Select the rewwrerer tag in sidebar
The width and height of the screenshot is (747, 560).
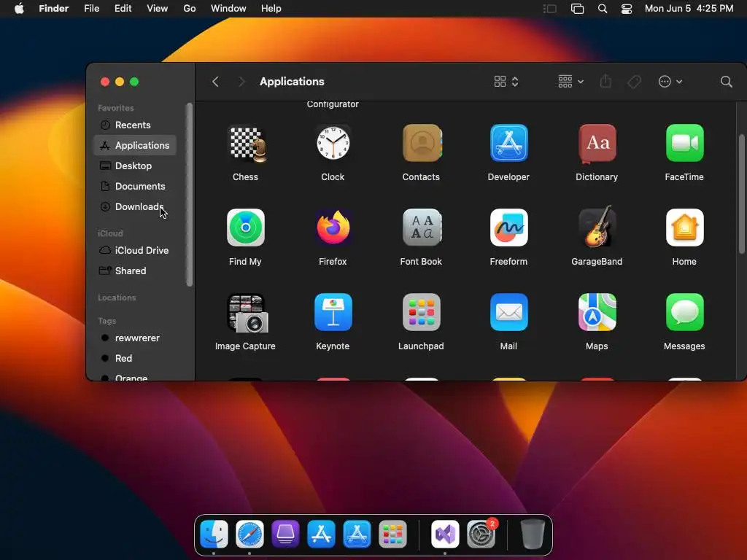(x=135, y=338)
